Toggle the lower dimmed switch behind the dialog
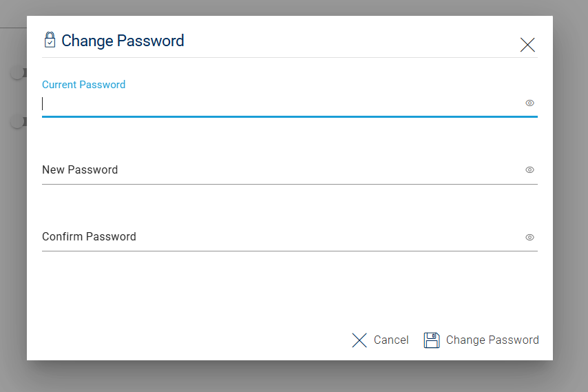Image resolution: width=588 pixels, height=392 pixels. [x=18, y=122]
